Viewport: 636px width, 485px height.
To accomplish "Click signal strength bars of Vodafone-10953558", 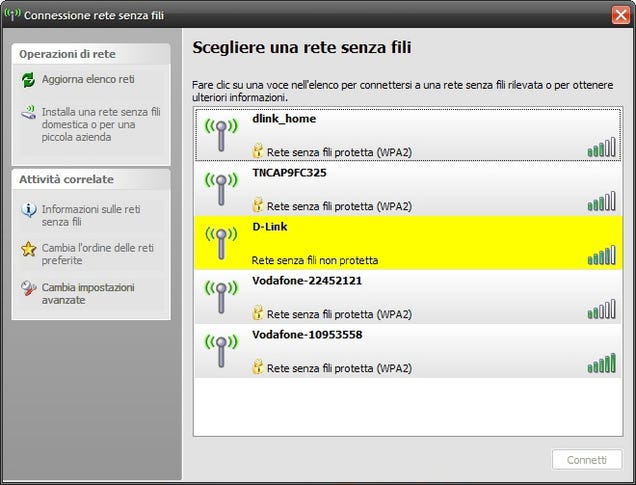I will [602, 363].
